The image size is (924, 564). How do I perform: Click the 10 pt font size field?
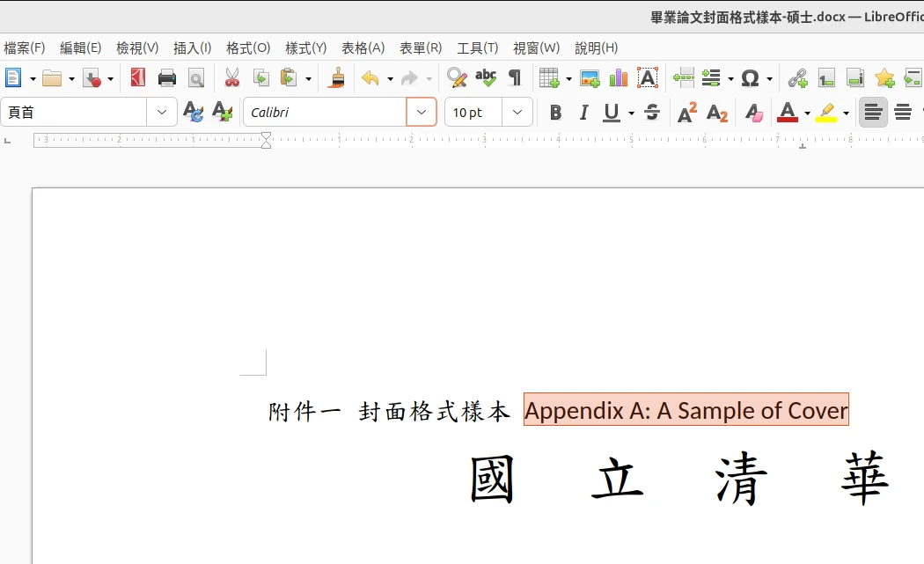click(473, 112)
